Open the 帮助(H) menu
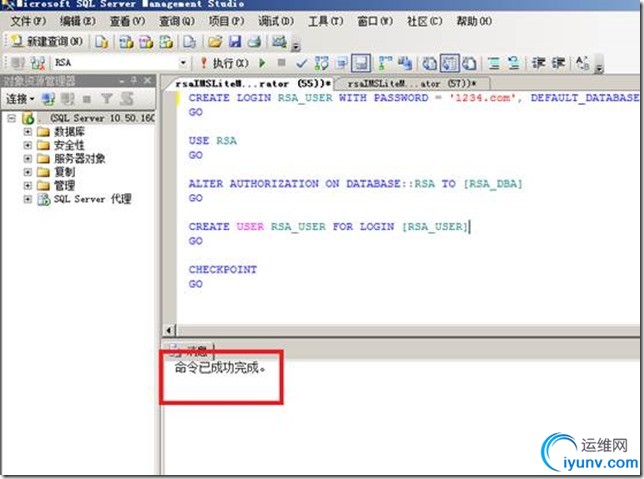Screen dimensions: 644x479 tap(474, 21)
